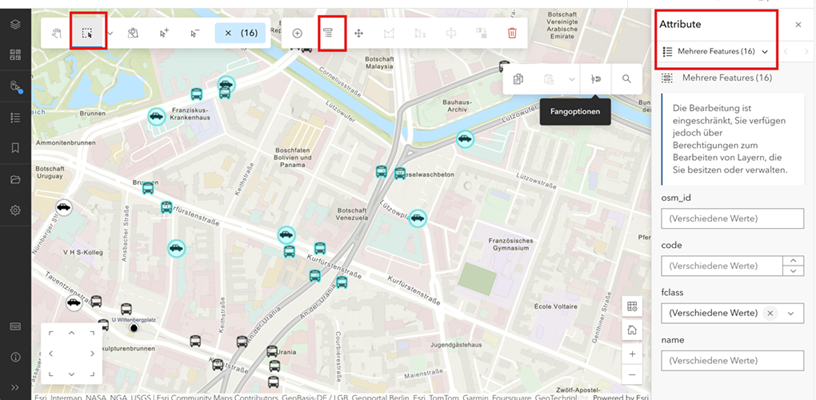The image size is (816, 400).
Task: Open the attribute table icon on map
Action: click(x=632, y=306)
